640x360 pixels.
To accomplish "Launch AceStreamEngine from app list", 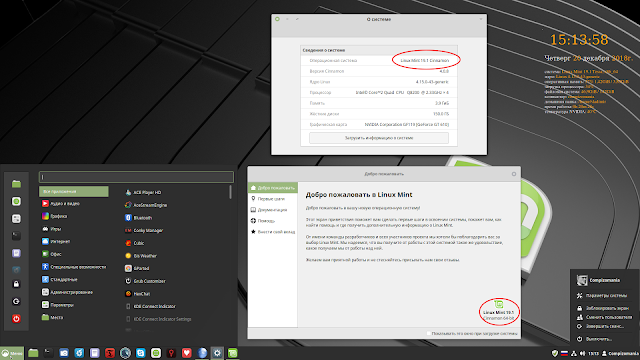I will pos(146,205).
